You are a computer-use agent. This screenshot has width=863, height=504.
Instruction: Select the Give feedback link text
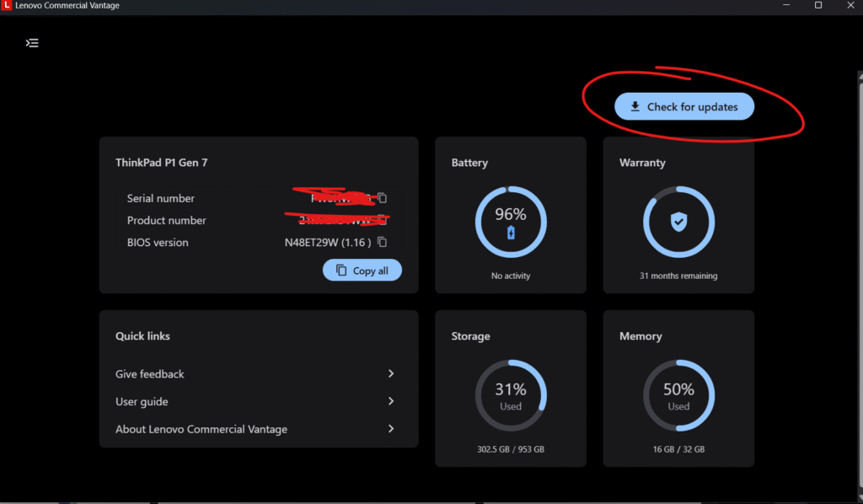150,374
